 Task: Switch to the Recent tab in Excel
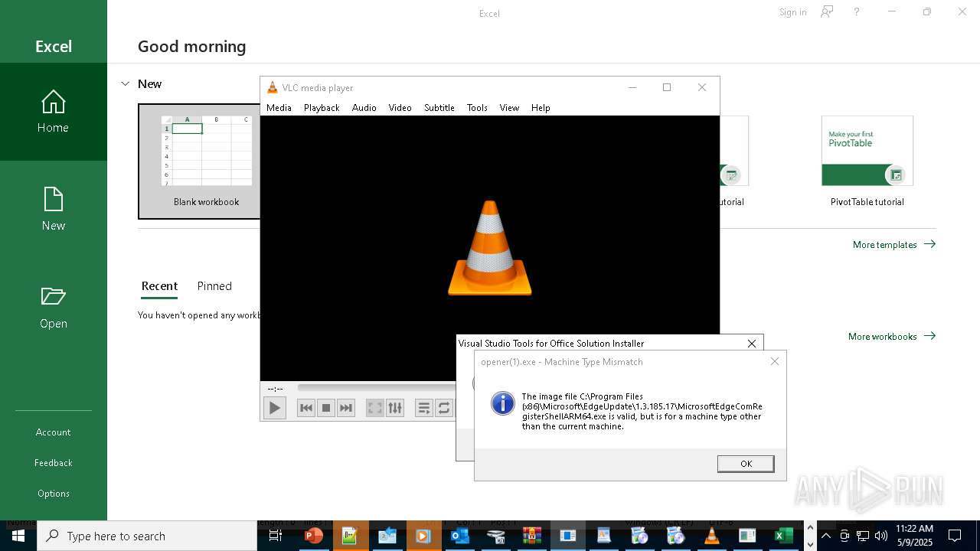(x=159, y=286)
